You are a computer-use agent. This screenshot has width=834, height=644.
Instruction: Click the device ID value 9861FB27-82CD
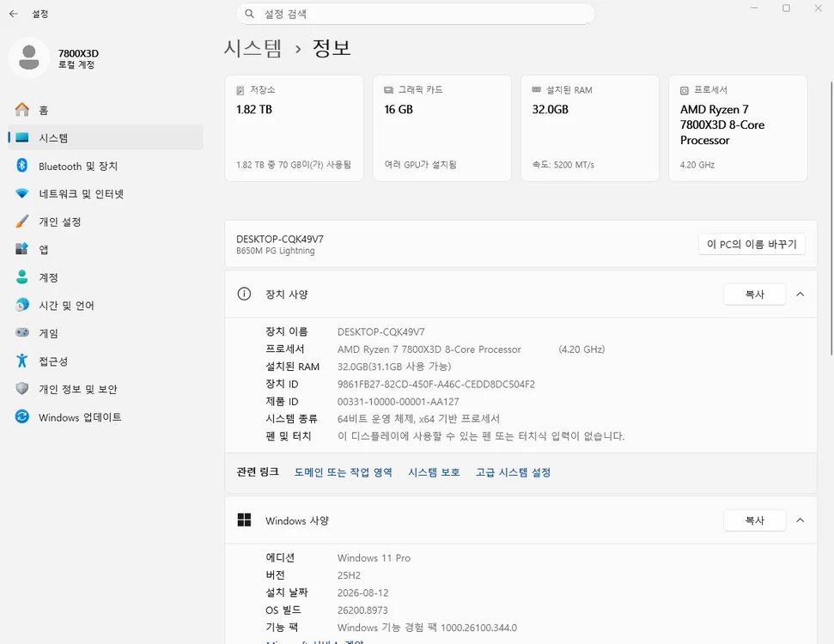[x=436, y=384]
